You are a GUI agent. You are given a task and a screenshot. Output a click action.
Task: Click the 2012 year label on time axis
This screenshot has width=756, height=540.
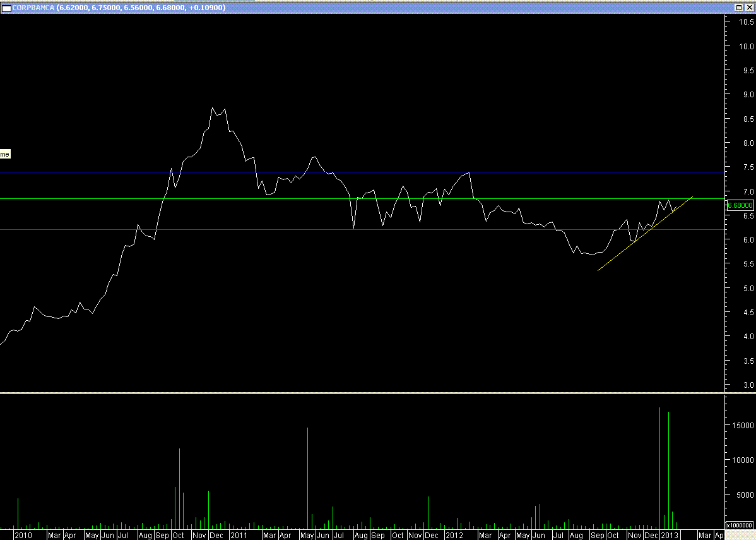click(454, 535)
